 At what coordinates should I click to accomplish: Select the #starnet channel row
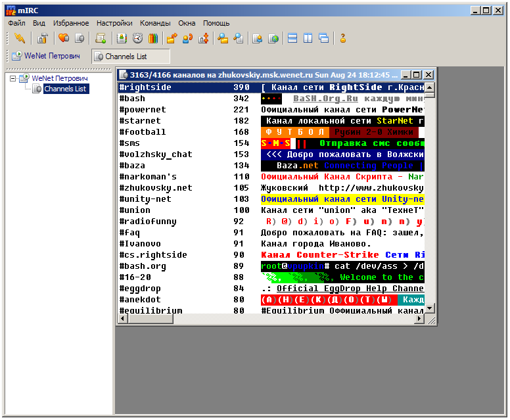click(271, 121)
